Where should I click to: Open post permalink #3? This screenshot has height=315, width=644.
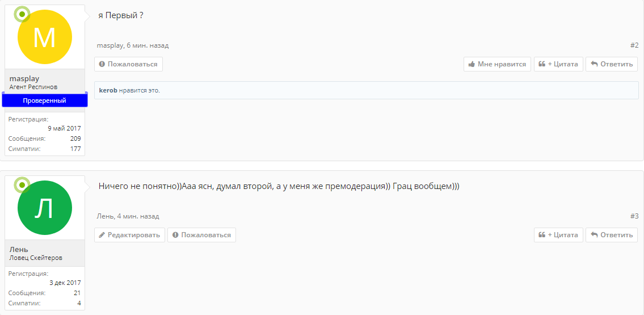point(634,216)
